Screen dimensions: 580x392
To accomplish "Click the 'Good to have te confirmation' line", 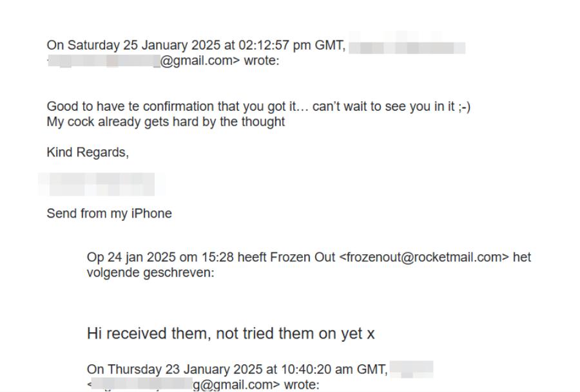I will 258,106.
